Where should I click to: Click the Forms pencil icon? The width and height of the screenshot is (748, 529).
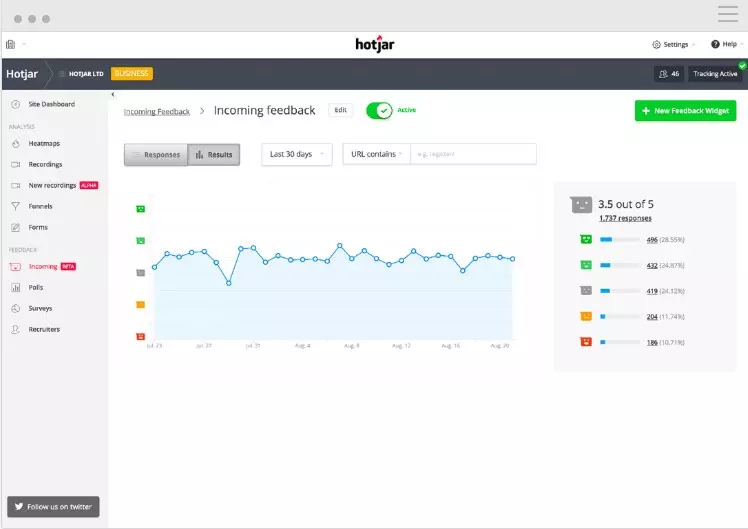pyautogui.click(x=16, y=228)
